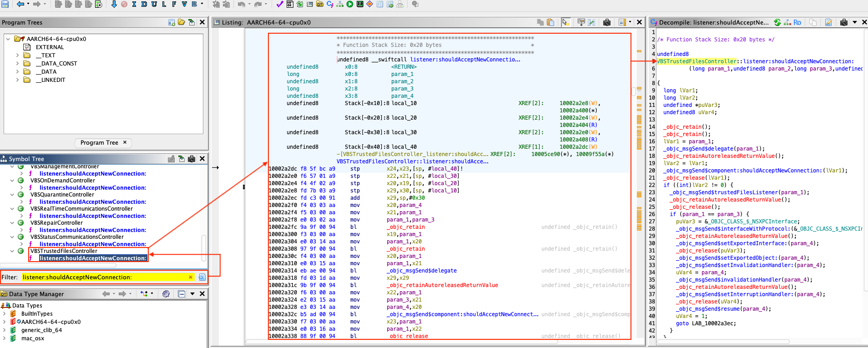Open Data Type Manager from the toolbar
This screenshot has width=868, height=348.
point(320,4)
